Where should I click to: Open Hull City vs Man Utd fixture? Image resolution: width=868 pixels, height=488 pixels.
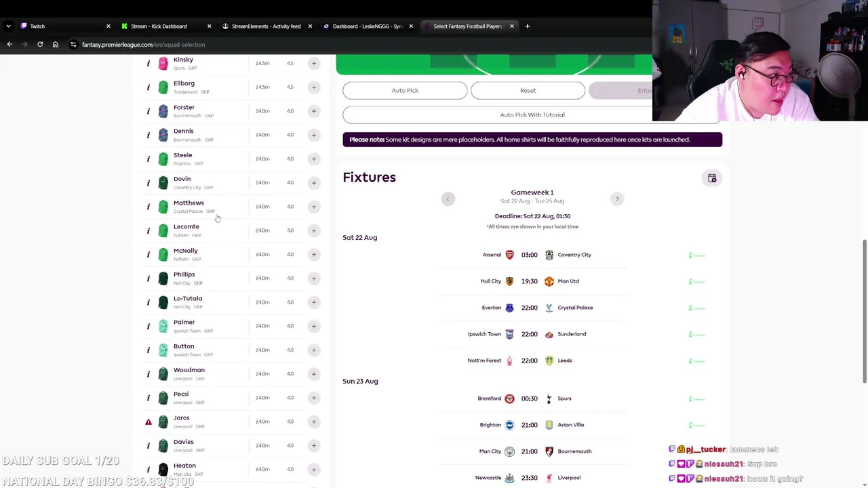[532, 281]
